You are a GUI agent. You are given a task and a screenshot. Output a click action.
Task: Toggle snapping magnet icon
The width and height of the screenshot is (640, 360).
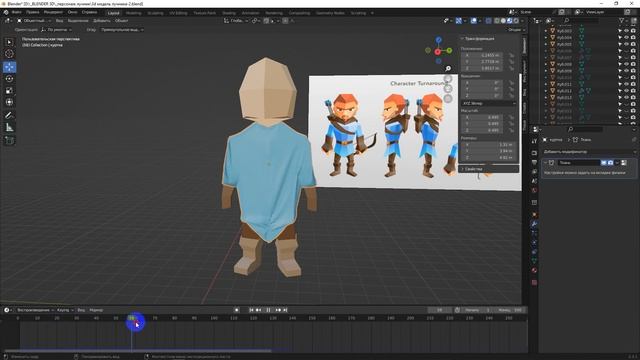266,20
